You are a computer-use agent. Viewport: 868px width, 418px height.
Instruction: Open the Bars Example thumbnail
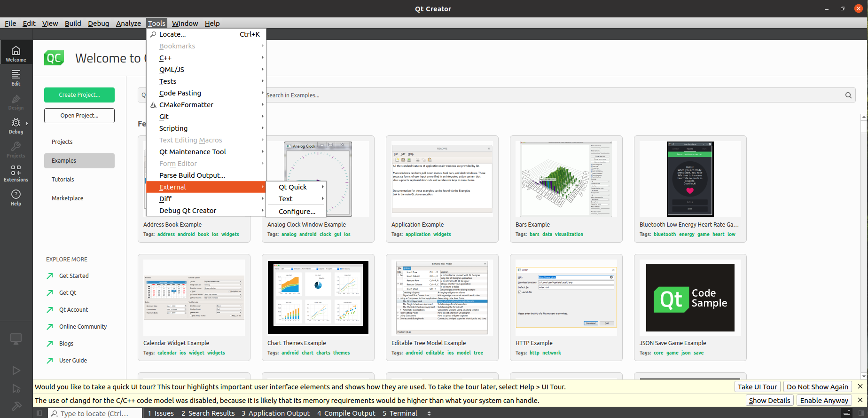pyautogui.click(x=566, y=179)
